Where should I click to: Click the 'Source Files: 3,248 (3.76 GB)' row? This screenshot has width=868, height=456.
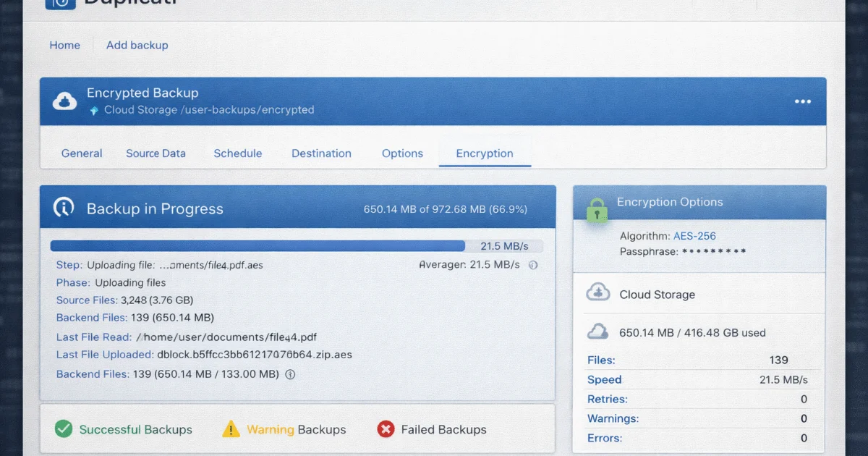click(x=124, y=300)
